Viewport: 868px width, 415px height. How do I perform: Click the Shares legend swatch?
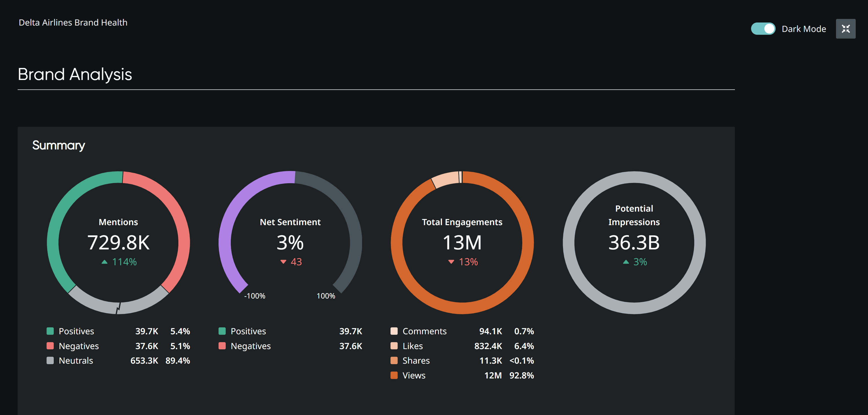(x=394, y=360)
